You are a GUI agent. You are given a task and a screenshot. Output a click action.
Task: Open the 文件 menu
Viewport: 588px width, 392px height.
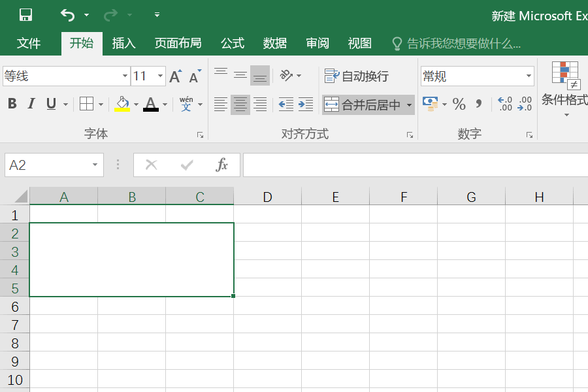[29, 44]
